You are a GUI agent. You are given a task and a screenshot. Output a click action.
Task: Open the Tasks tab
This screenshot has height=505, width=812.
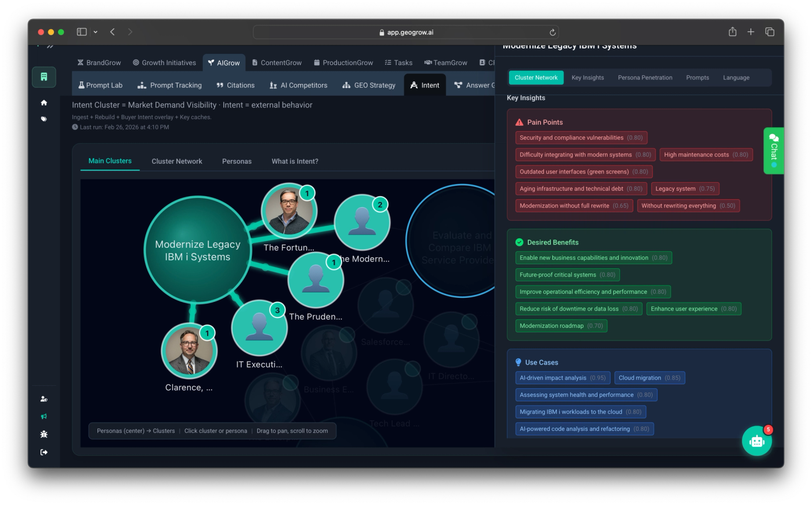click(x=398, y=63)
